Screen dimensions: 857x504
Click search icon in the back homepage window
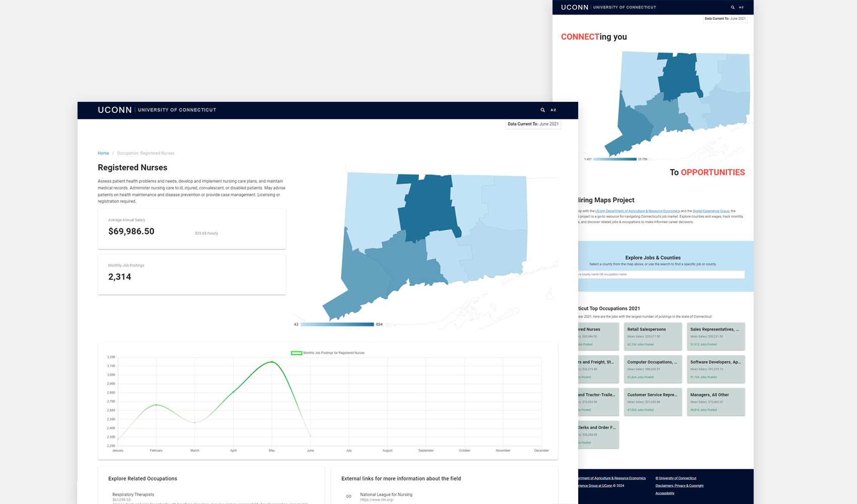tap(732, 8)
